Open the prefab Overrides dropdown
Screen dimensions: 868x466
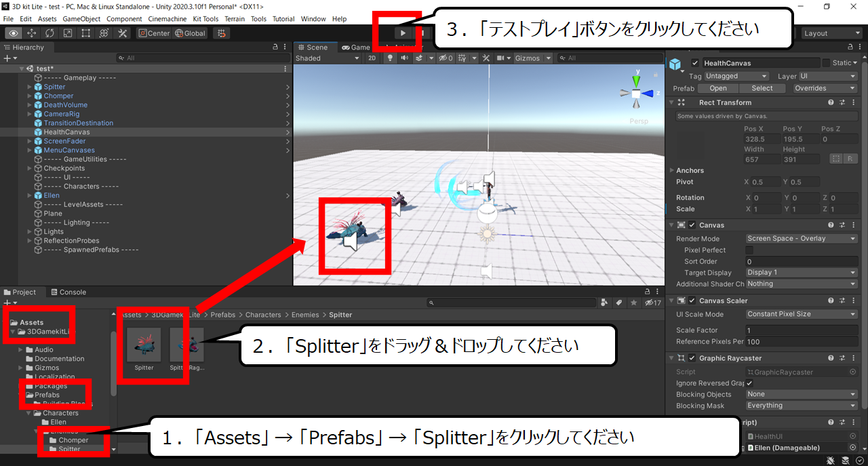(825, 88)
